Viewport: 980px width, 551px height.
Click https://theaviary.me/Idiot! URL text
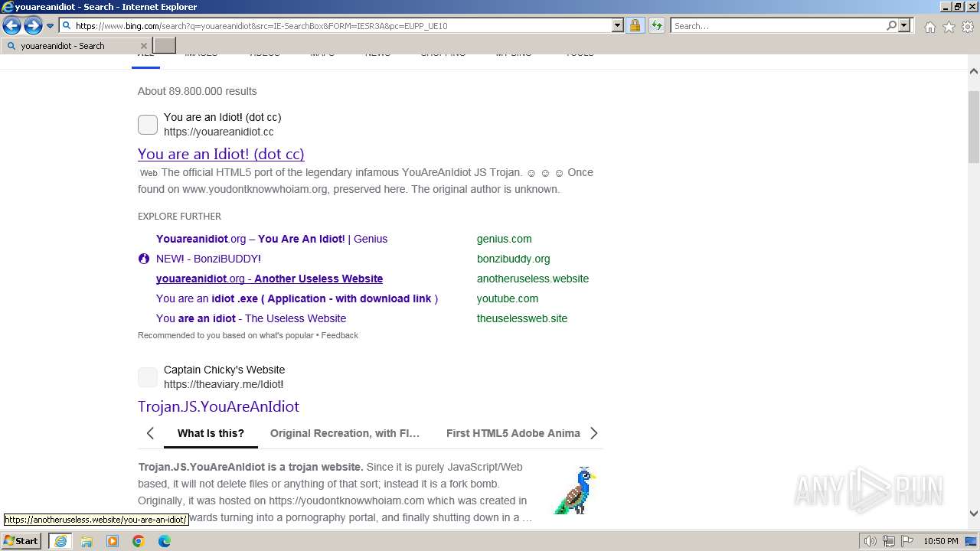[x=224, y=384]
